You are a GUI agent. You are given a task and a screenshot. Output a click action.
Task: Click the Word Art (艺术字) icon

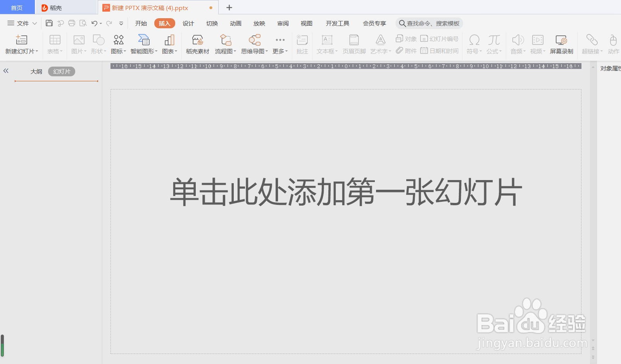tap(381, 40)
